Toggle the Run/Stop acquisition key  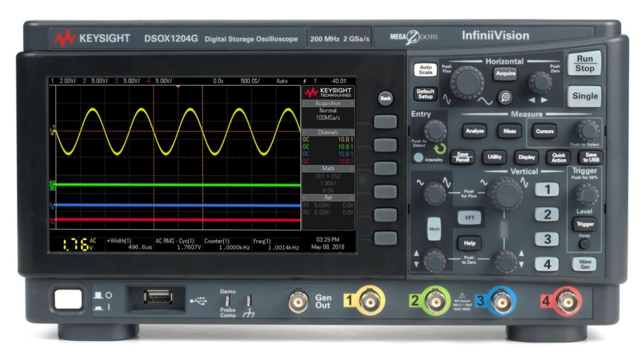[x=584, y=64]
